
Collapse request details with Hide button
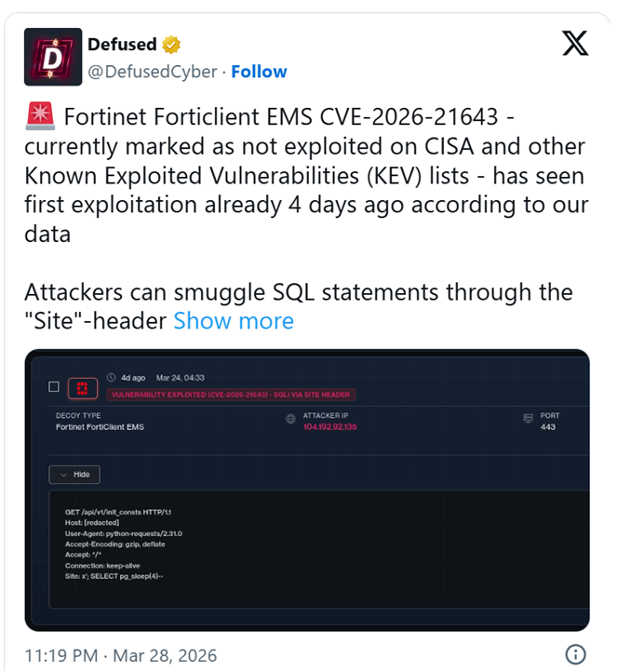point(74,475)
